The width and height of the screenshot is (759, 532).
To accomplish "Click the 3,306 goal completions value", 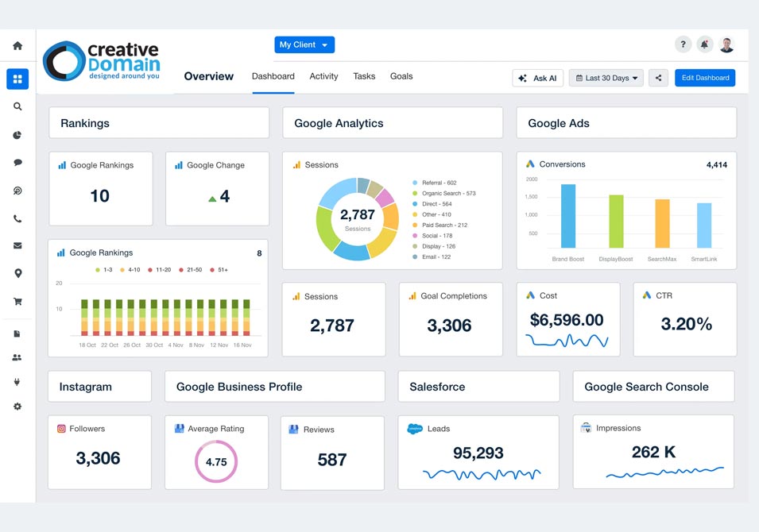I will [449, 326].
